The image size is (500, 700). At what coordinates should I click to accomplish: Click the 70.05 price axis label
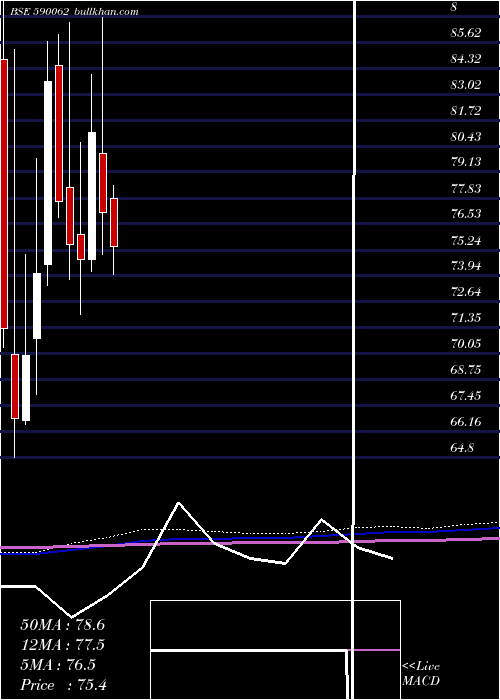pos(466,344)
